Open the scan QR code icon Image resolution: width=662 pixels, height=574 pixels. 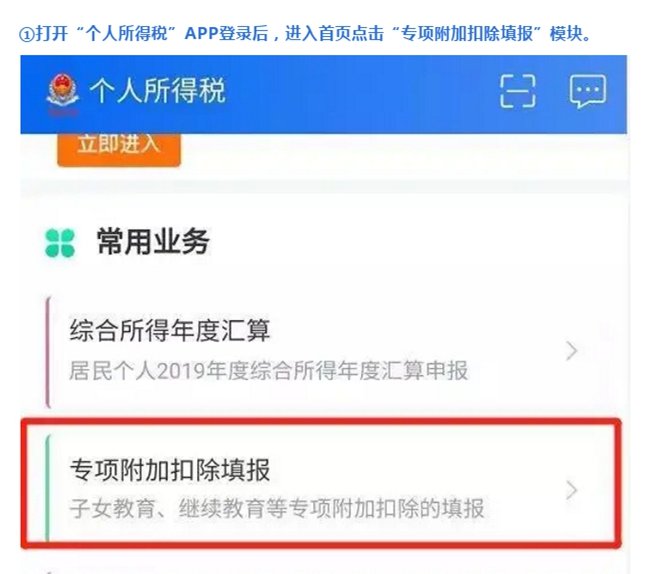pos(518,91)
